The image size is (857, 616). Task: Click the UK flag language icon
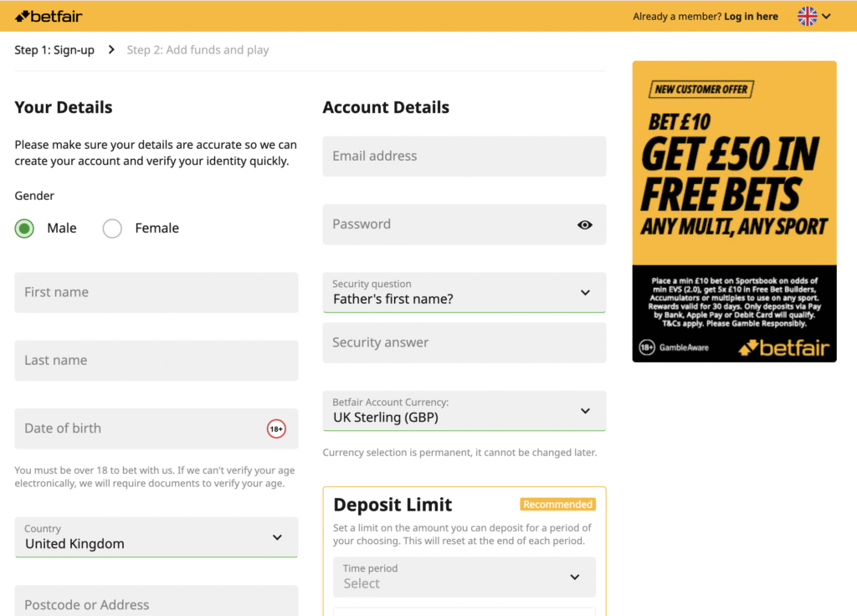tap(806, 16)
